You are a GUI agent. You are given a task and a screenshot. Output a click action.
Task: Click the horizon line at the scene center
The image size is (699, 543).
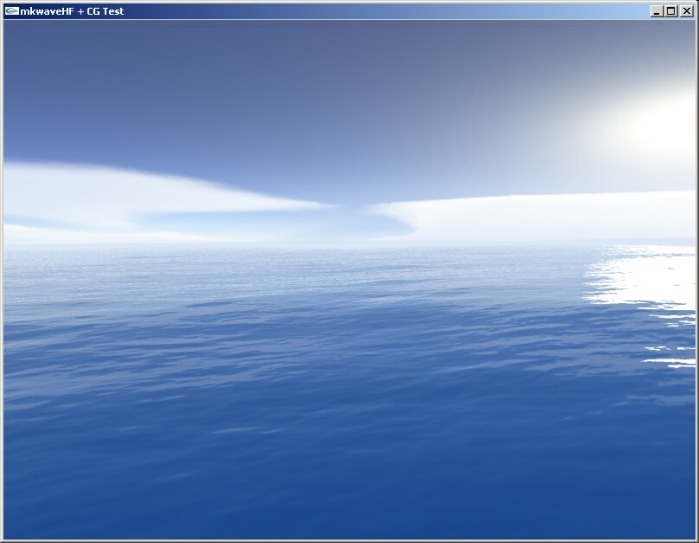coord(350,246)
